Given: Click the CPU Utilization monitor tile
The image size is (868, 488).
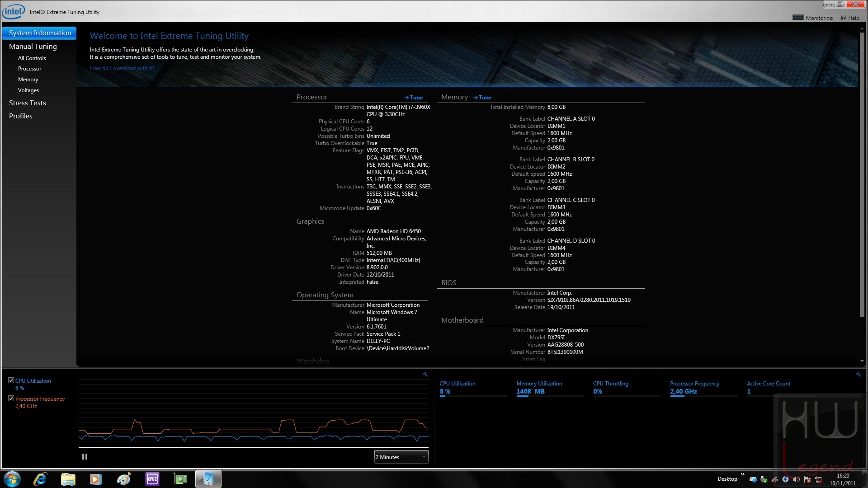Looking at the screenshot, I should click(x=473, y=388).
